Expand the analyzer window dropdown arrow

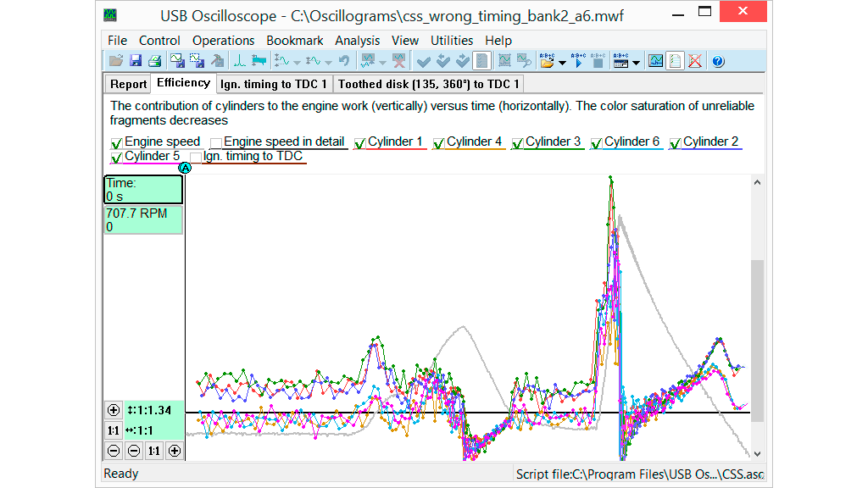(x=636, y=62)
